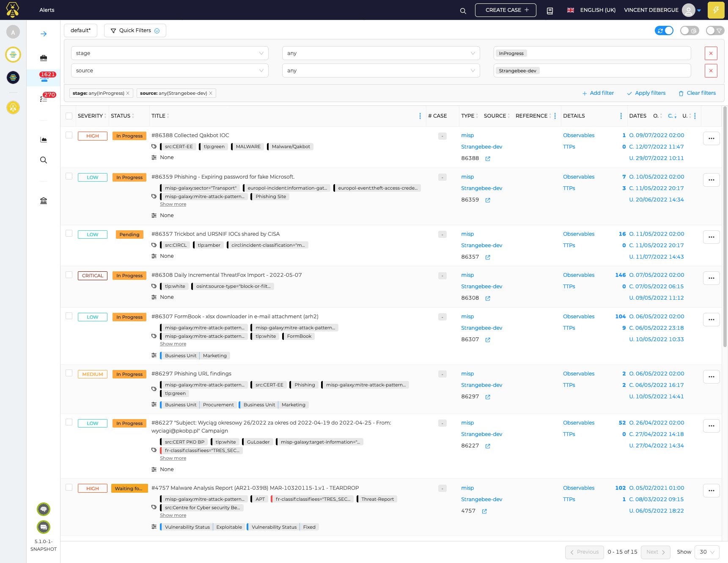This screenshot has height=563, width=728.
Task: Dismiss the source: any(Strangebee-dev) chip
Action: 211,93
